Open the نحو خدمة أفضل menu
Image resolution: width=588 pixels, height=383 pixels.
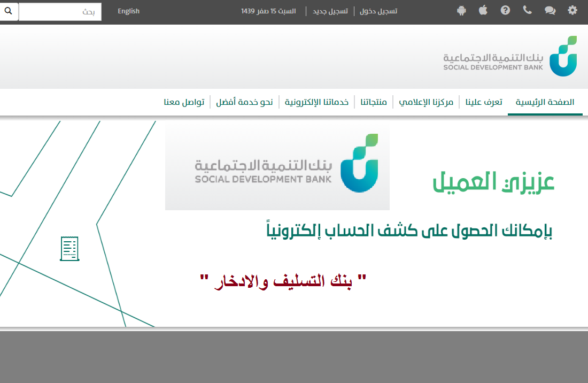(x=244, y=102)
